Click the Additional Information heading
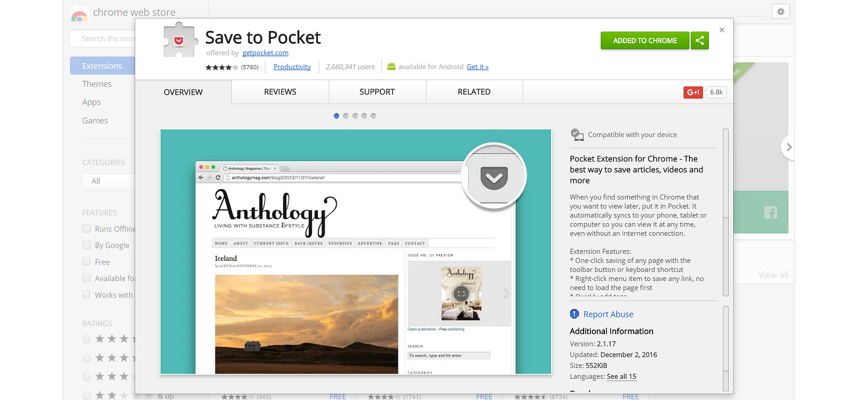 pyautogui.click(x=612, y=331)
